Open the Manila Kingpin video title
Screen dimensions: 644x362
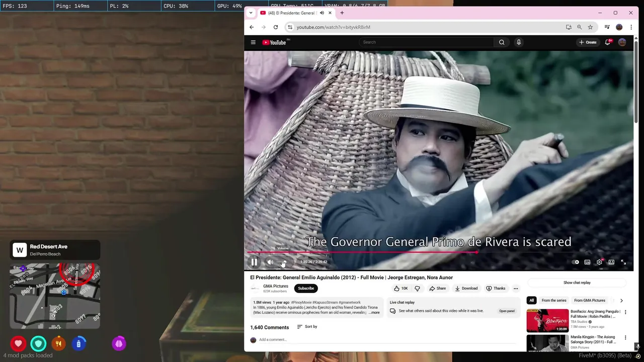[x=594, y=339]
